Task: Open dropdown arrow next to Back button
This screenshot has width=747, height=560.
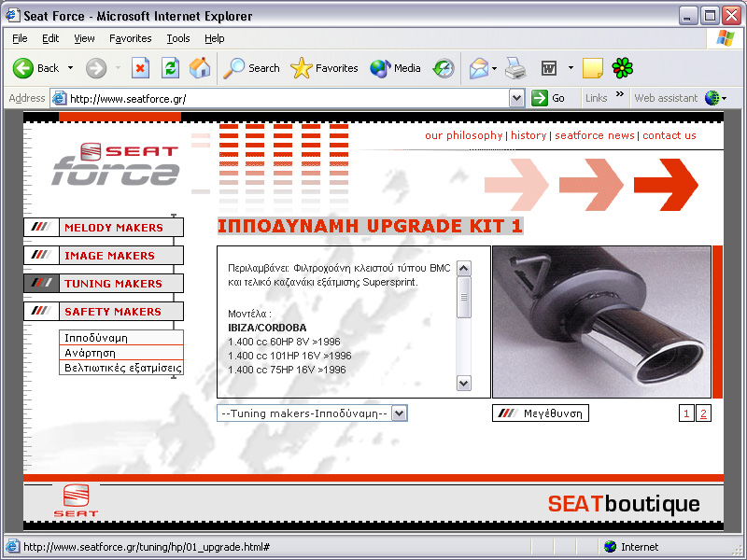Action: click(71, 68)
